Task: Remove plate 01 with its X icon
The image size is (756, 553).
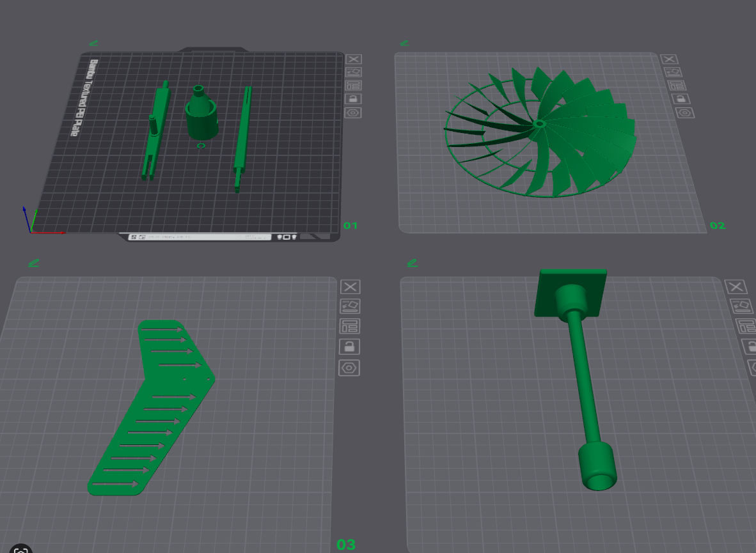Action: tap(354, 59)
